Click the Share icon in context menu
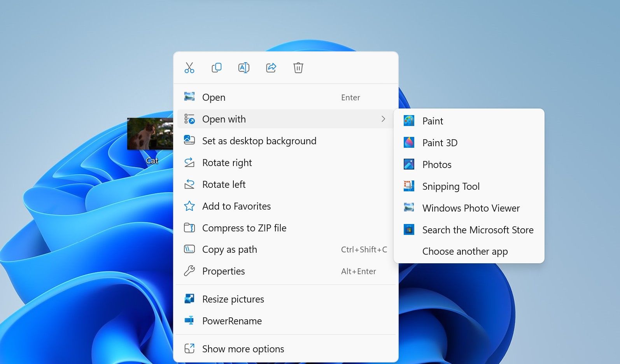The height and width of the screenshot is (364, 620). pyautogui.click(x=271, y=68)
